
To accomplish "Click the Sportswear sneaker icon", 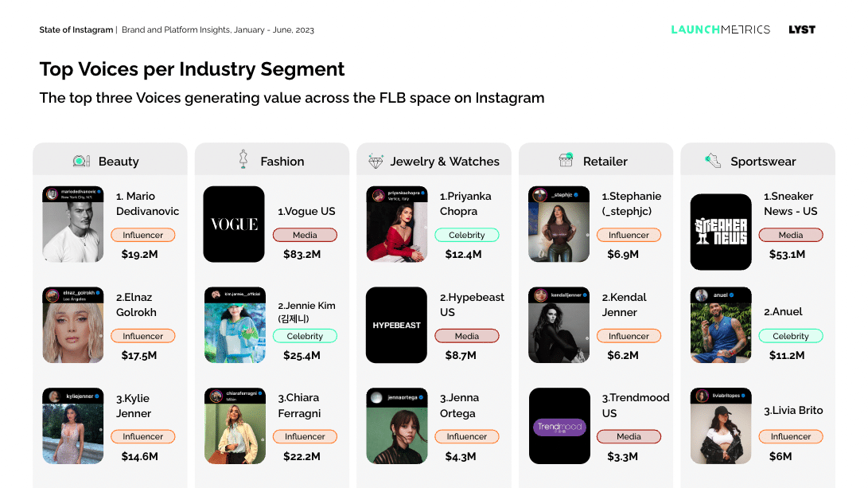I will coord(713,161).
